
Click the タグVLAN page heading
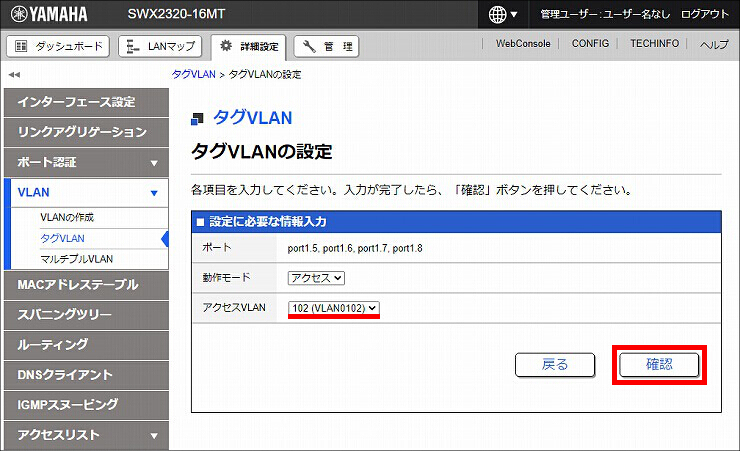[252, 117]
